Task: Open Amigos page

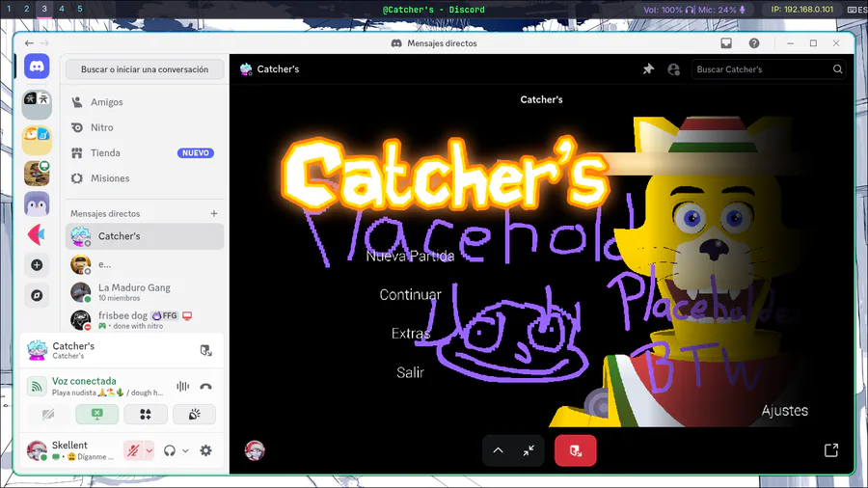Action: (x=145, y=102)
